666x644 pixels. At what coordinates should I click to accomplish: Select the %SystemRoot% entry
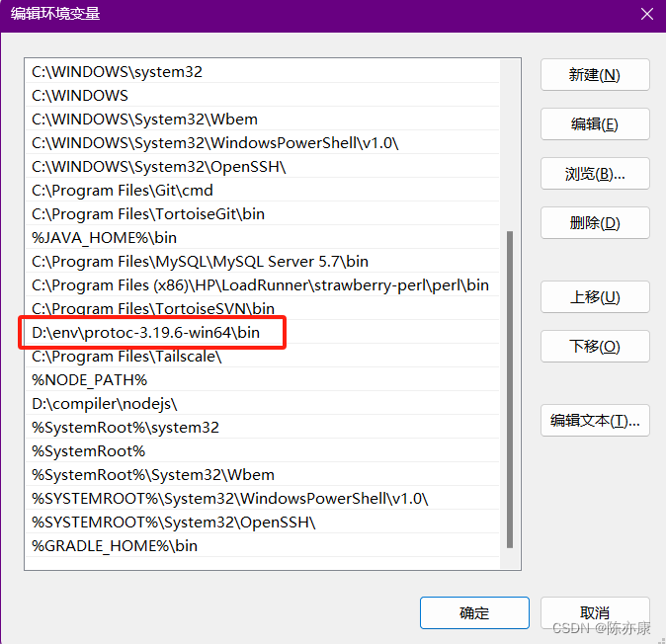click(262, 451)
